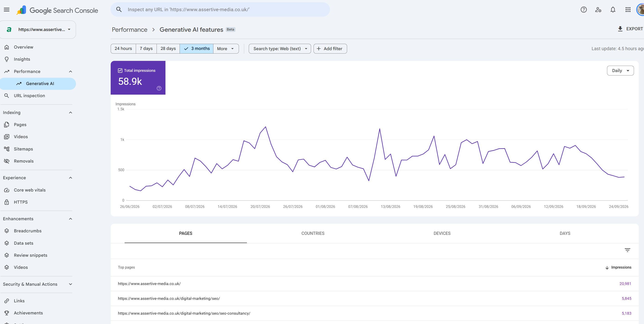Click the 20,981 impressions value
644x324 pixels.
pyautogui.click(x=625, y=284)
